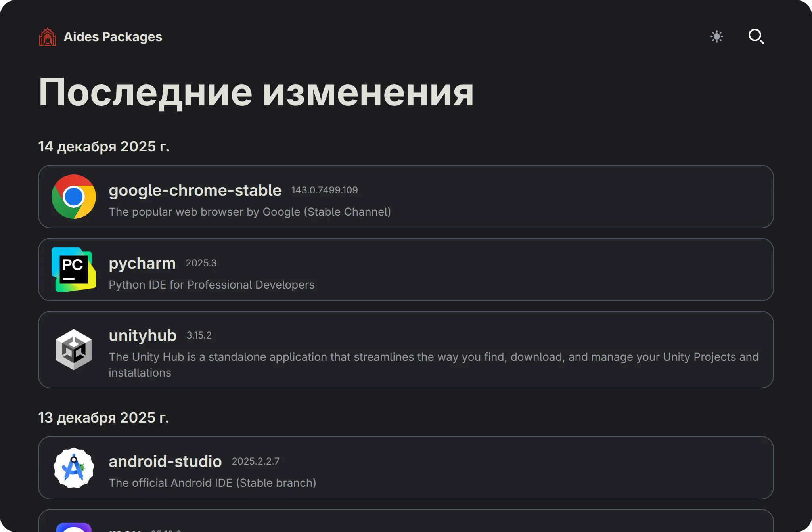This screenshot has height=532, width=812.
Task: Click the "13 декабря 2025 г." date heading
Action: point(103,418)
